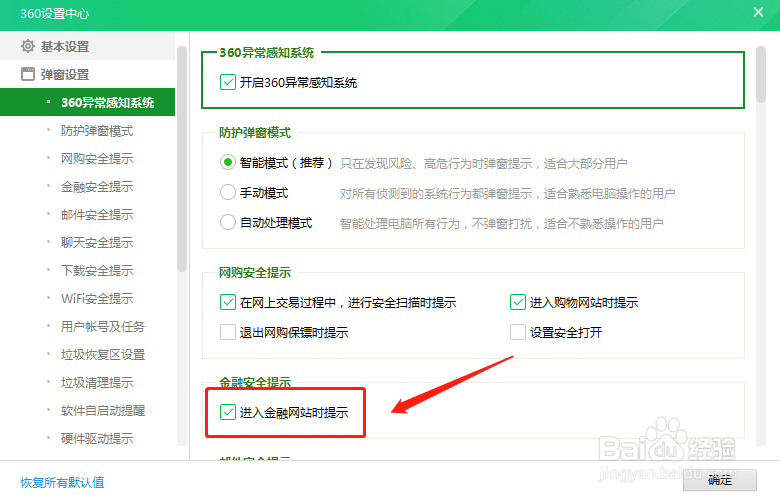The width and height of the screenshot is (780, 500).
Task: Open 下载安全提示 sidebar item
Action: point(97,271)
